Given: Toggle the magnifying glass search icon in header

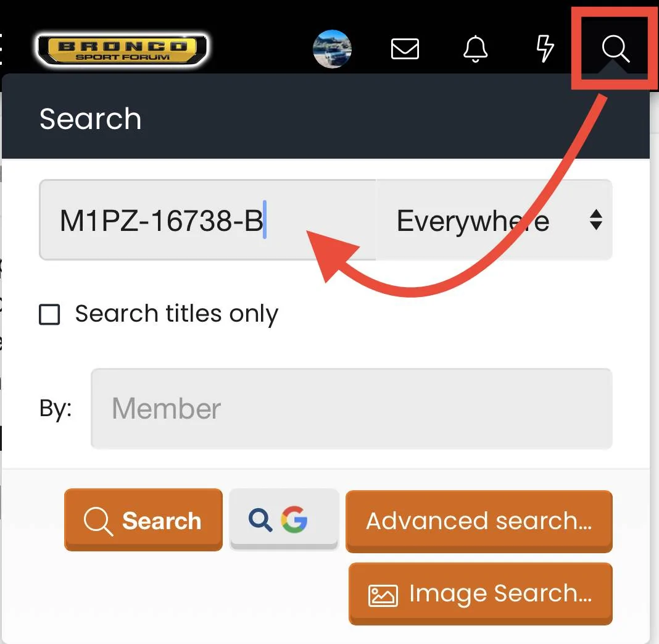Looking at the screenshot, I should (x=615, y=49).
